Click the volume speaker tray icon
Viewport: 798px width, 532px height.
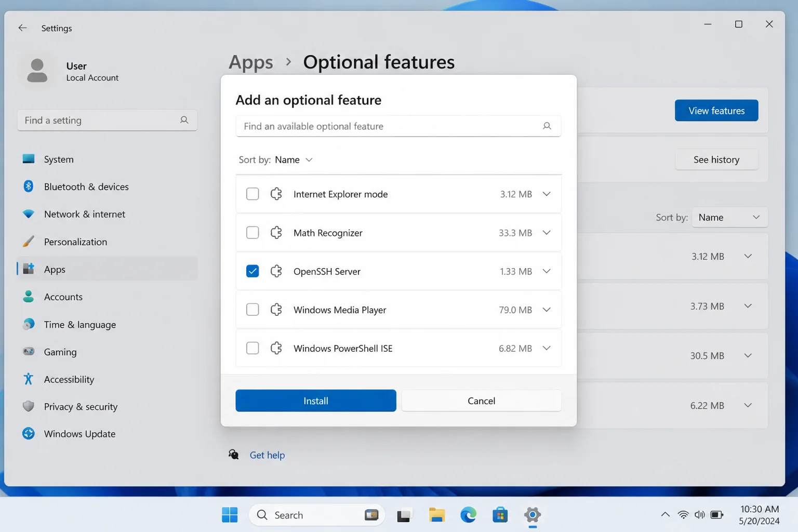[x=700, y=515]
